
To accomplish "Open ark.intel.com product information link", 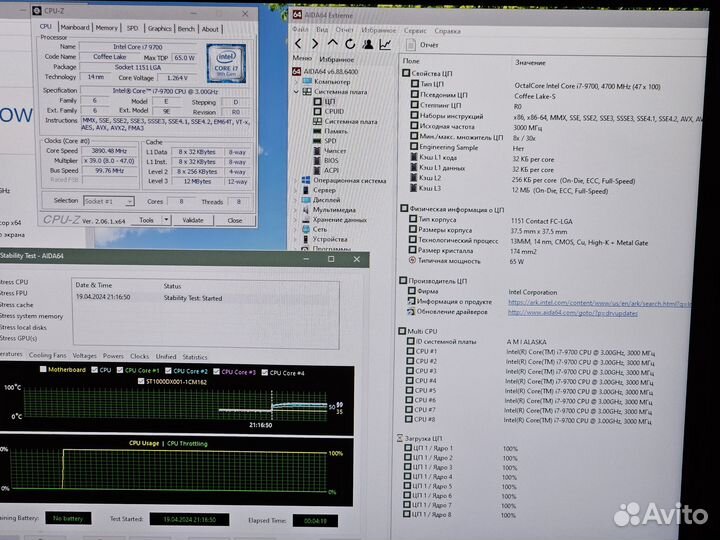I will click(599, 303).
